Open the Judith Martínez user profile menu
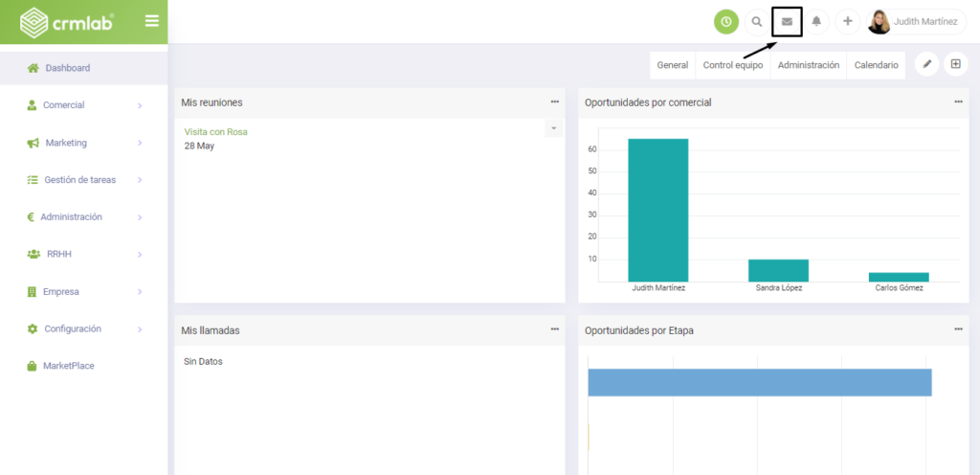Viewport: 980px width, 475px height. (x=916, y=21)
